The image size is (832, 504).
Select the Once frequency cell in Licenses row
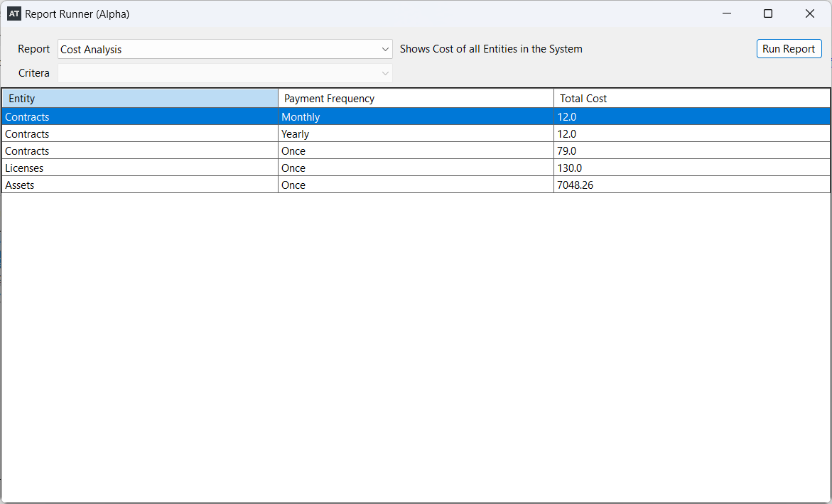click(x=416, y=168)
